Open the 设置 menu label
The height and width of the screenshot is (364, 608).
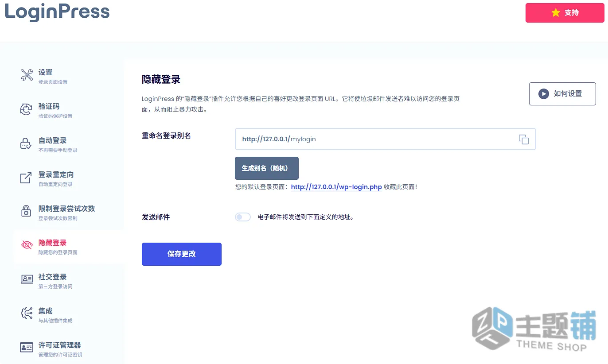(x=46, y=72)
